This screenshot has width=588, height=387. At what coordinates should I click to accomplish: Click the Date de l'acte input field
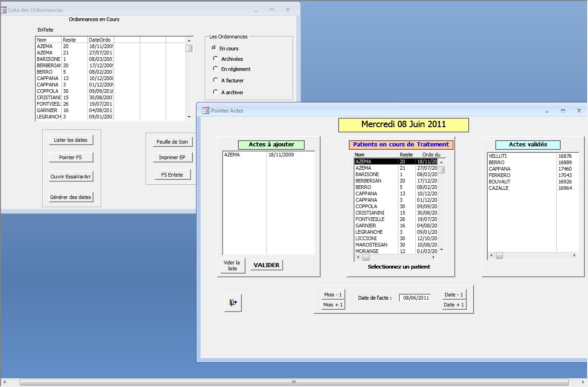pyautogui.click(x=414, y=298)
